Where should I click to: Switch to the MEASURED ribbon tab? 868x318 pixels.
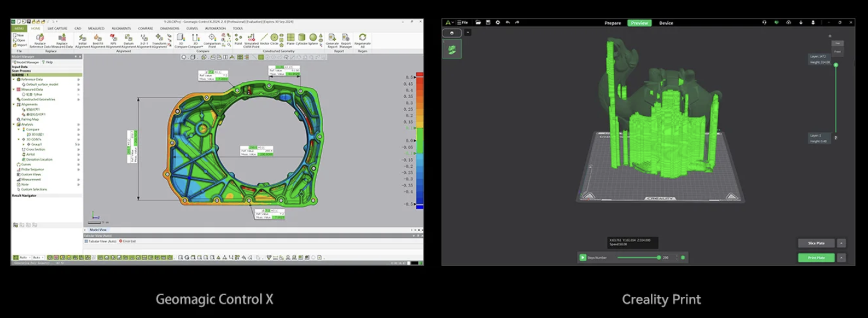[x=96, y=29]
